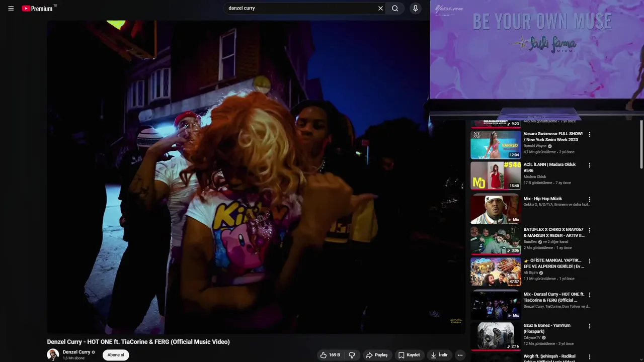Viewport: 644px width, 362px height.
Task: Open Vasaro Swimwear FULL SHOW thumbnail
Action: (x=496, y=145)
